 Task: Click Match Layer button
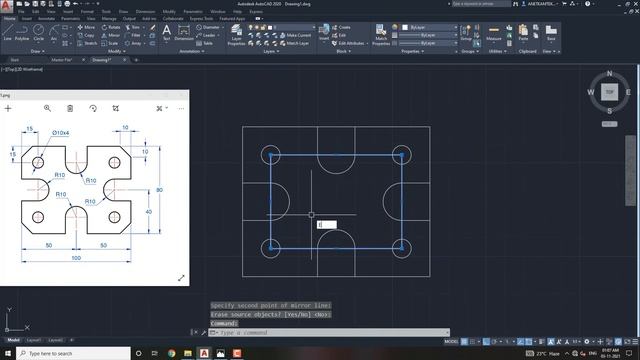pos(295,43)
